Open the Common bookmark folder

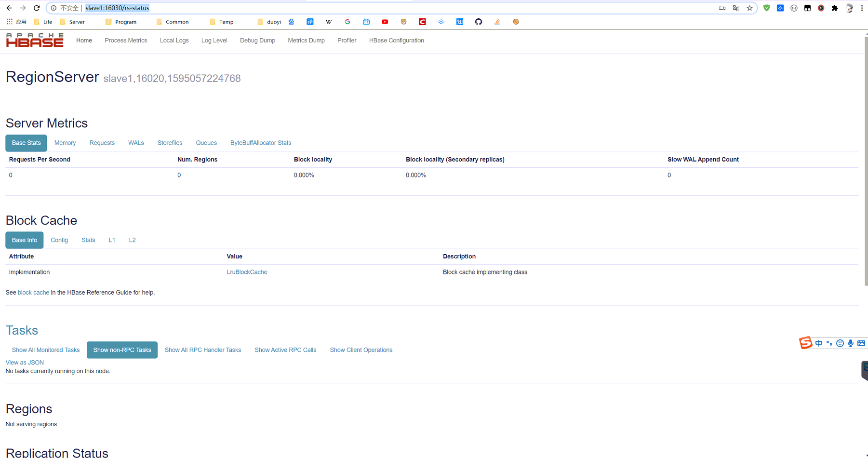(x=173, y=22)
